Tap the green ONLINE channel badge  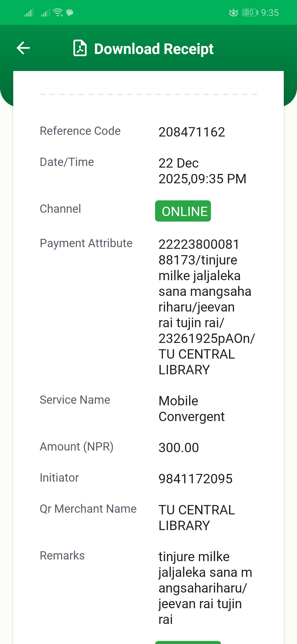pos(183,211)
